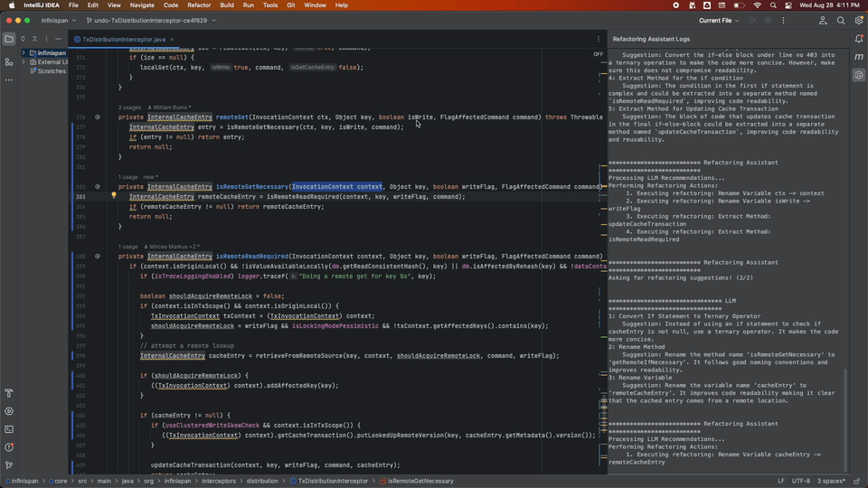
Task: Open the git branch dropdown
Action: pos(150,20)
